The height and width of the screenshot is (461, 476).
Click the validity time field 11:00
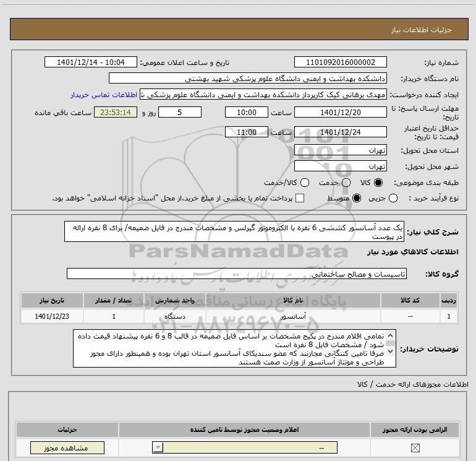(247, 132)
